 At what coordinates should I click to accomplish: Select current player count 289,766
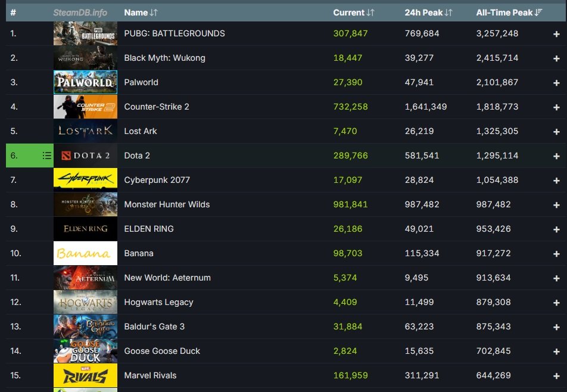coord(350,155)
